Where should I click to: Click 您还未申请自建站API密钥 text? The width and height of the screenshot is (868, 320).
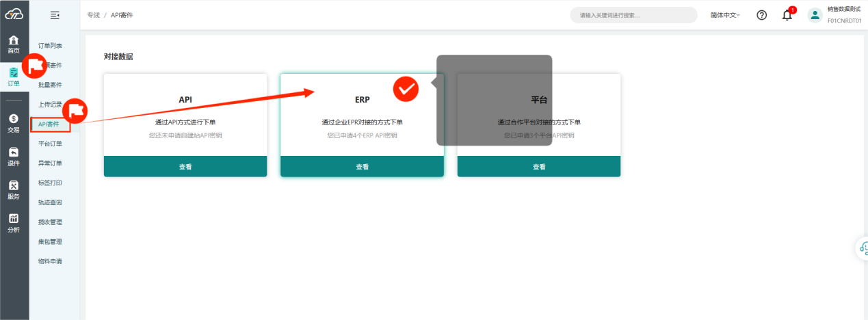185,135
